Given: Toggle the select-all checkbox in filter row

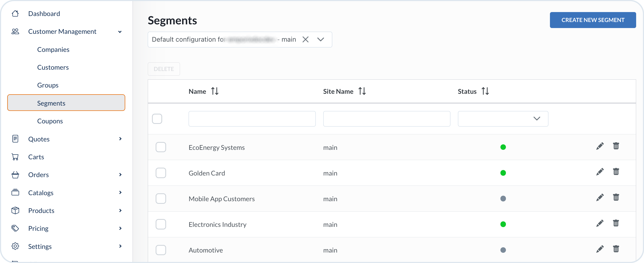Looking at the screenshot, I should point(157,119).
